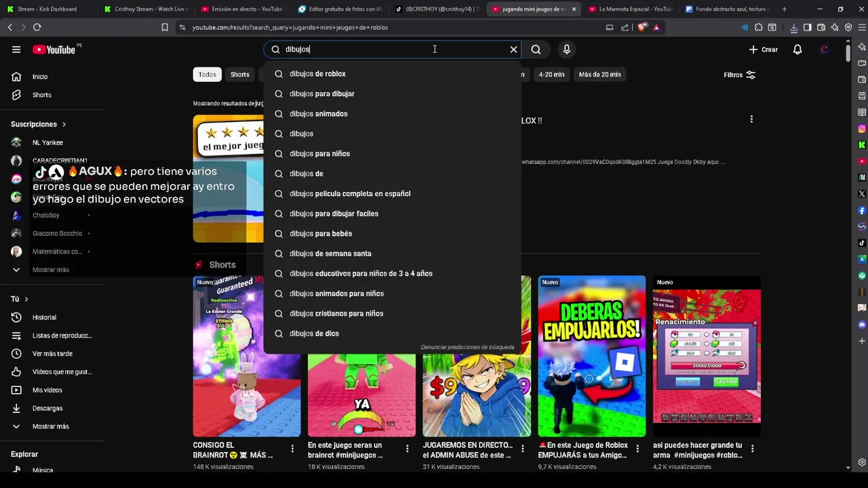Open browser extensions puzzle icon
Image resolution: width=868 pixels, height=488 pixels.
(758, 27)
